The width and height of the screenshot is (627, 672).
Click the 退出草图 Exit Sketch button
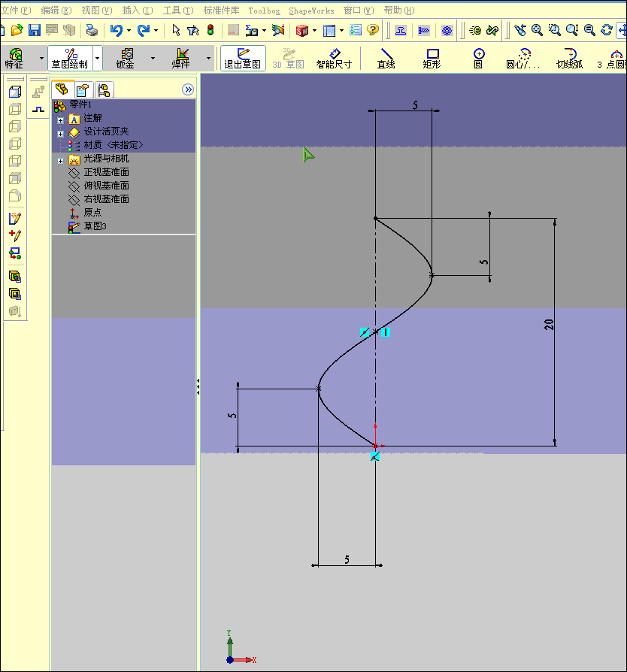pos(243,59)
